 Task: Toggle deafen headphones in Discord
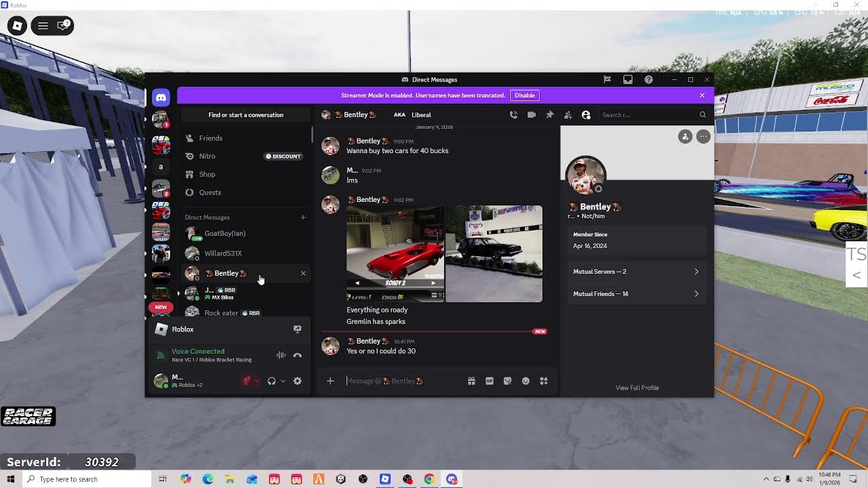pos(271,381)
